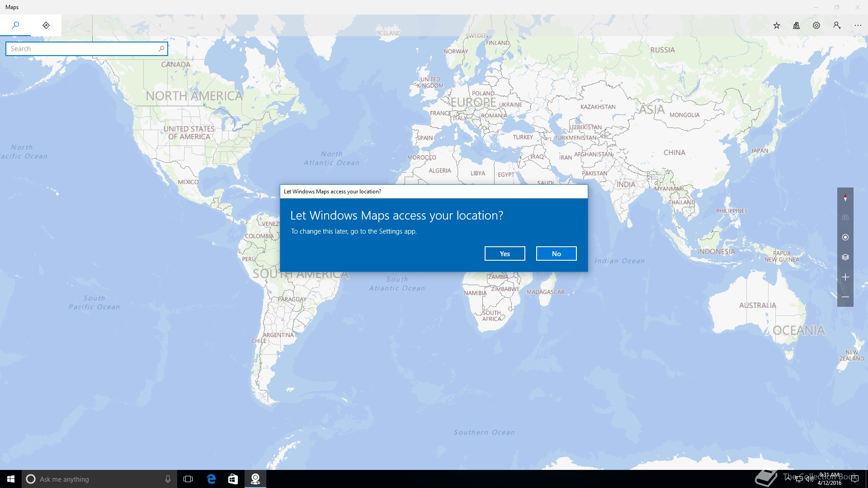Allow location access with the Yes button

(505, 253)
